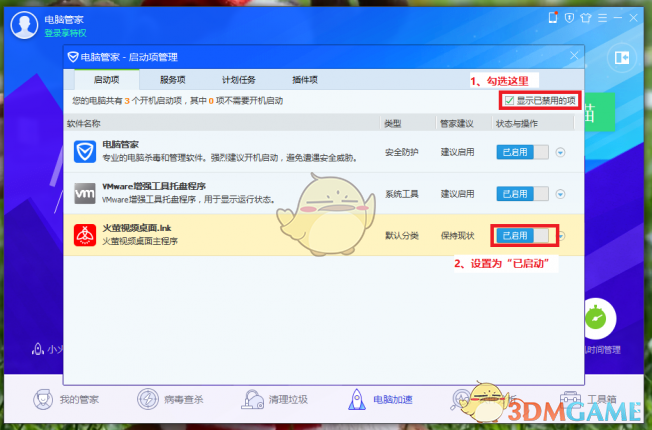
Task: Open 工具箱 toolbox section
Action: coord(588,400)
